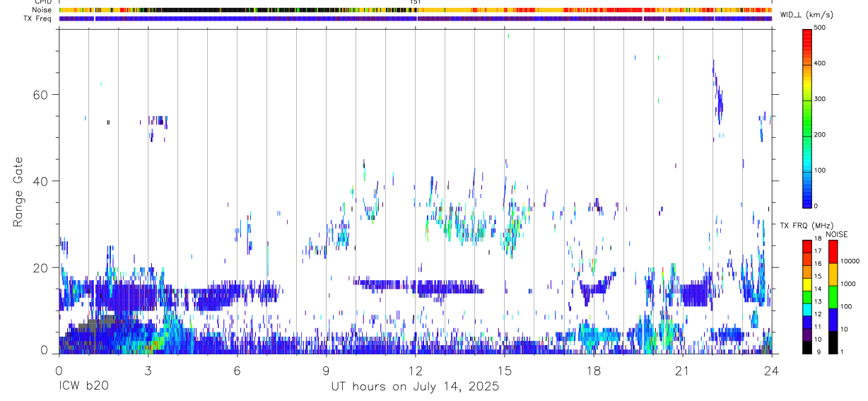Viewport: 868px width, 401px height.
Task: Click the 'UT hours on July 14, 2025' label
Action: click(416, 387)
